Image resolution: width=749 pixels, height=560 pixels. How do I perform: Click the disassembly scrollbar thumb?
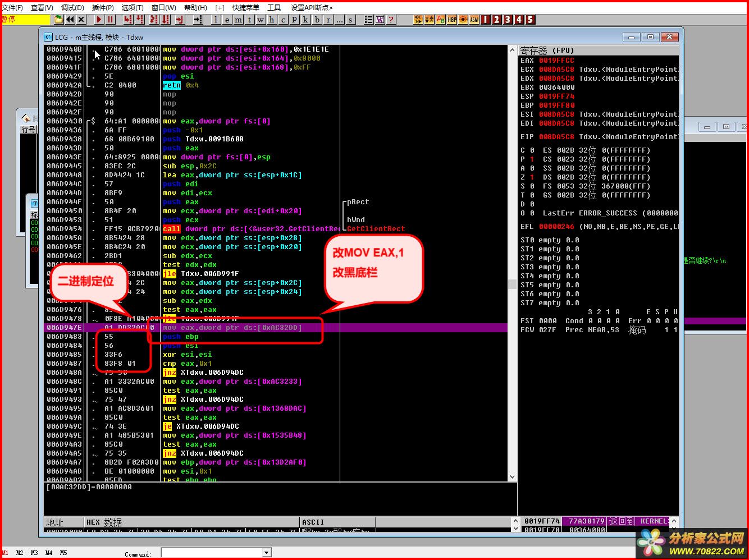[x=512, y=284]
